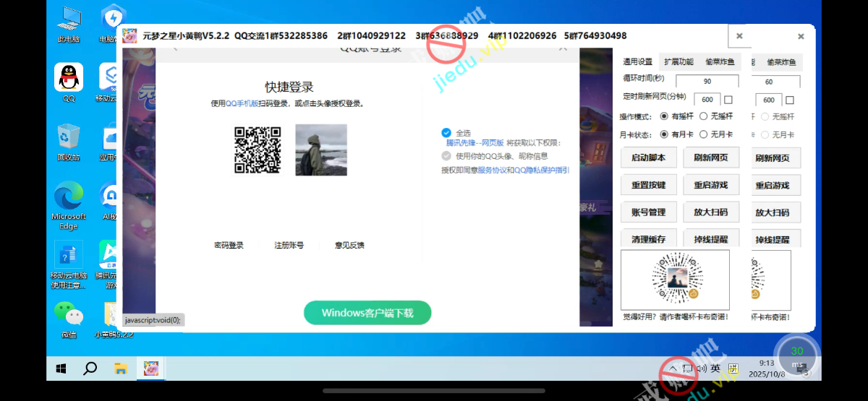Open the Recycle Bin (回收站) desktop icon
Viewport: 868px width, 401px height.
pos(69,137)
